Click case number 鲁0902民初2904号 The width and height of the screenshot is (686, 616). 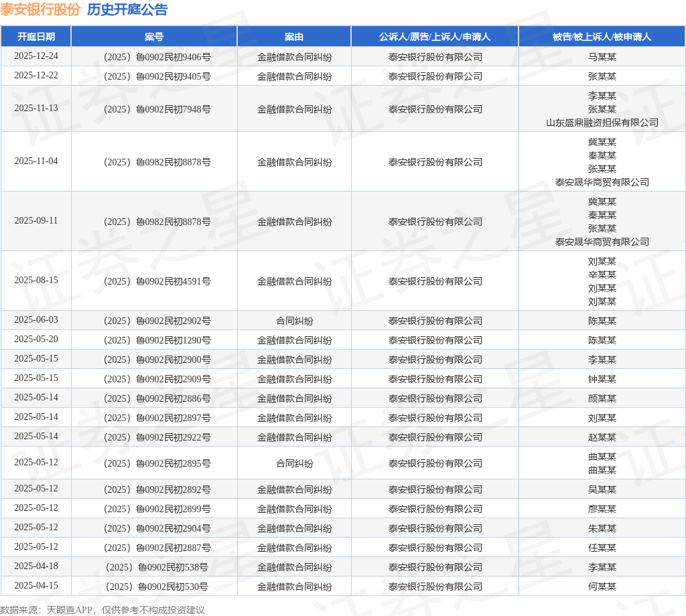pos(157,528)
